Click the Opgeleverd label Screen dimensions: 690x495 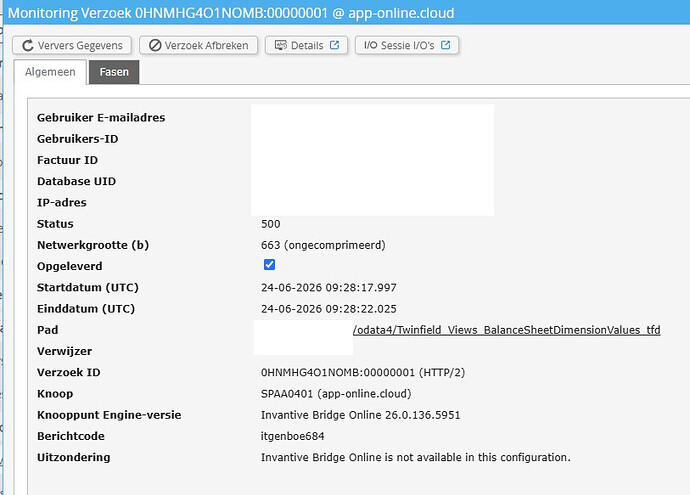coord(70,266)
